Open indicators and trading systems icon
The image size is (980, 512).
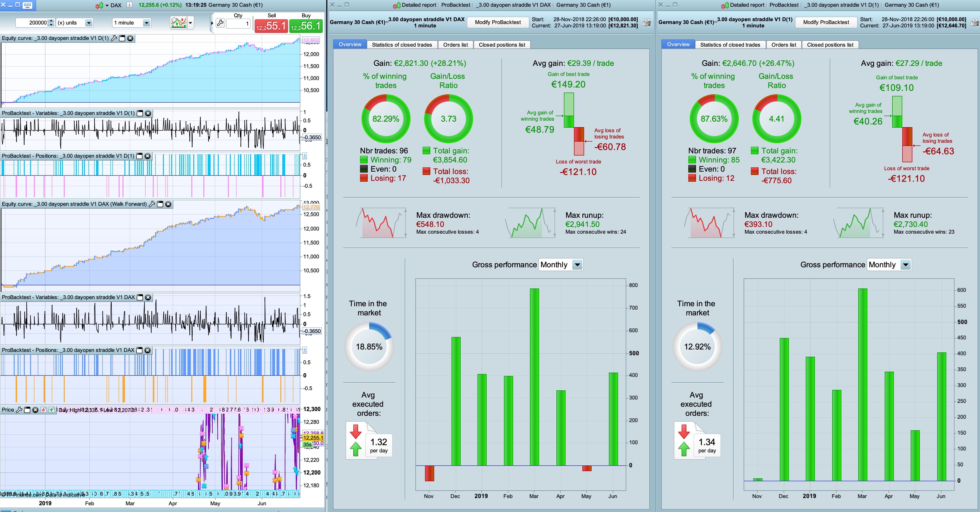click(178, 23)
